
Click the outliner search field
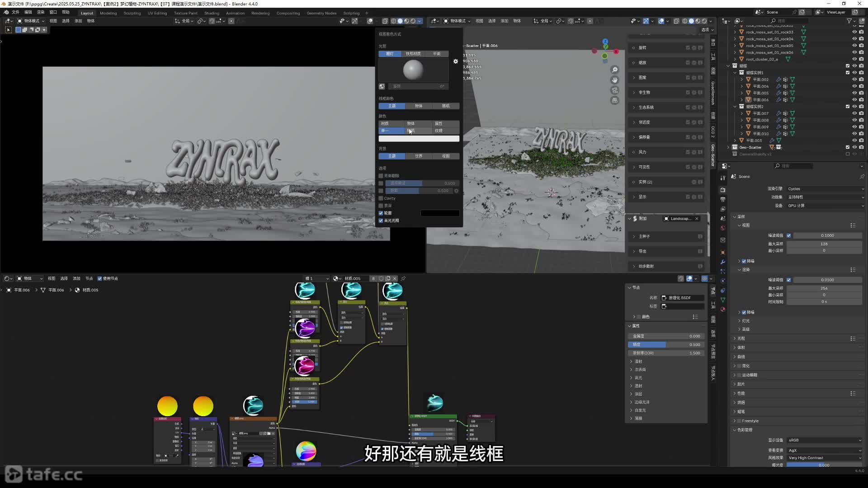[x=789, y=21]
